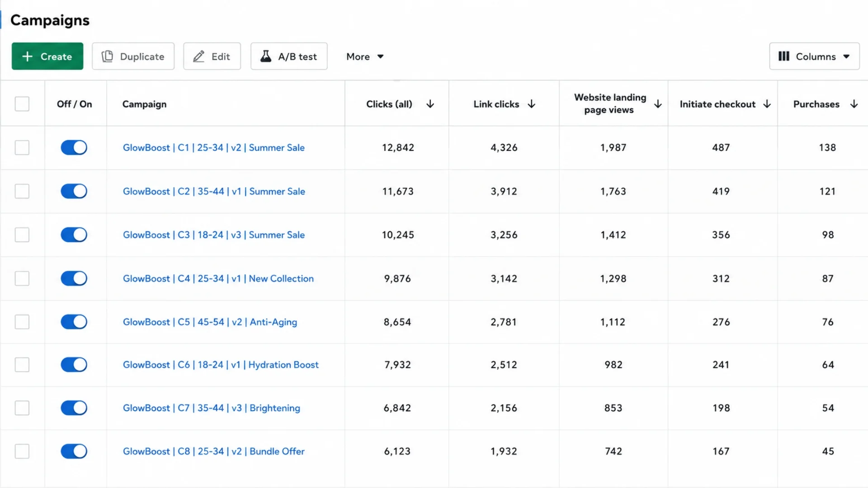Click the 12,842 clicks value
This screenshot has height=488, width=868.
(398, 148)
